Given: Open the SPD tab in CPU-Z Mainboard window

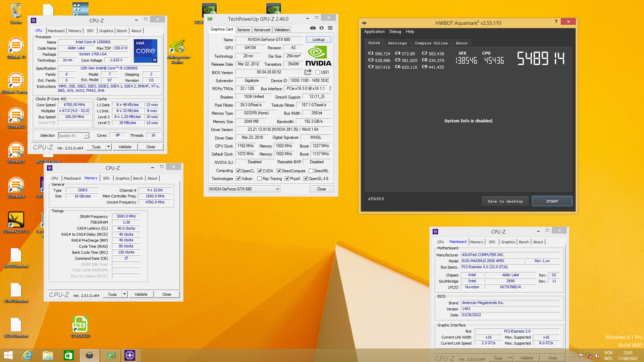Looking at the screenshot, I should [492, 242].
